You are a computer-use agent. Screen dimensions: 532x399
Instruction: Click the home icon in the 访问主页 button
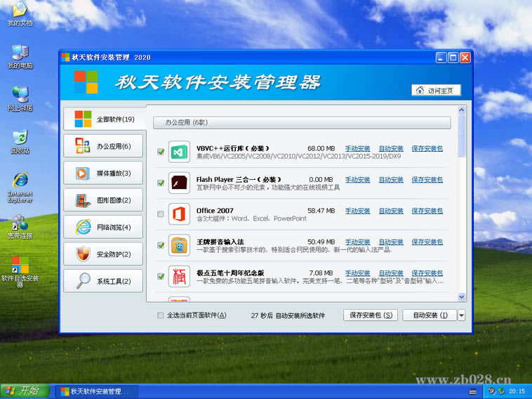tap(420, 91)
